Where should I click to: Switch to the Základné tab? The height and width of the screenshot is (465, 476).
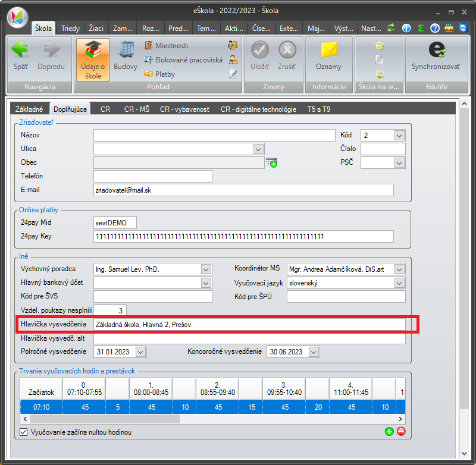click(29, 109)
